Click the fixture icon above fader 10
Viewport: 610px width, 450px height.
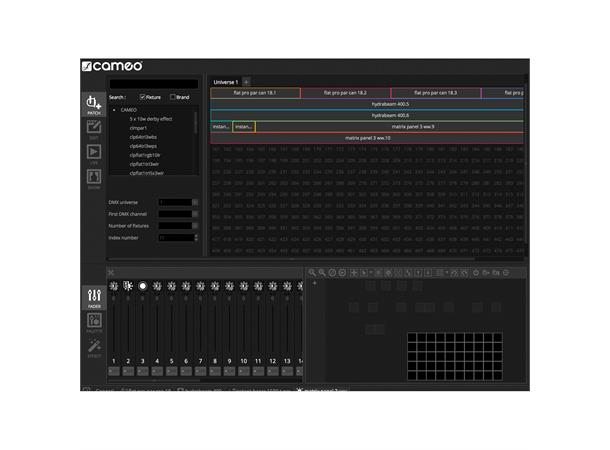click(x=244, y=286)
